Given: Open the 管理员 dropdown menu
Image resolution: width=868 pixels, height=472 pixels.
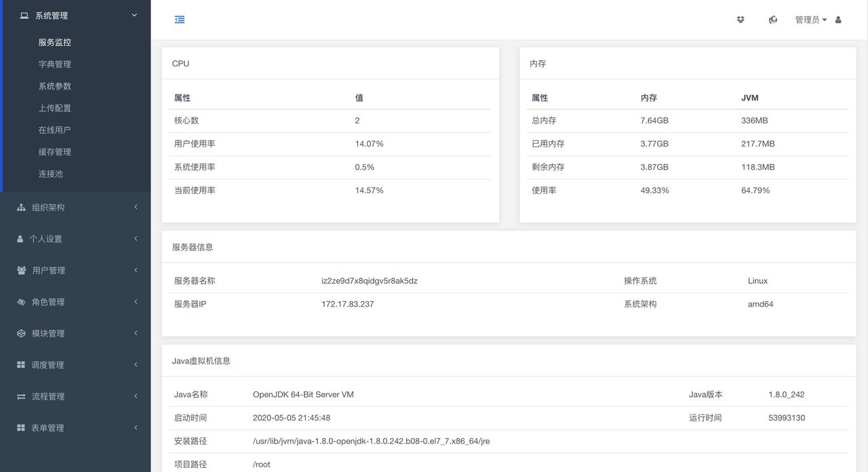Looking at the screenshot, I should tap(811, 20).
